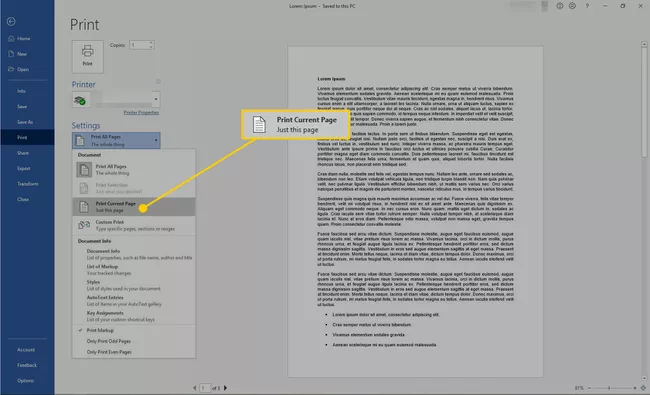Open the Printer Properties link
This screenshot has height=395, width=650.
pos(141,112)
